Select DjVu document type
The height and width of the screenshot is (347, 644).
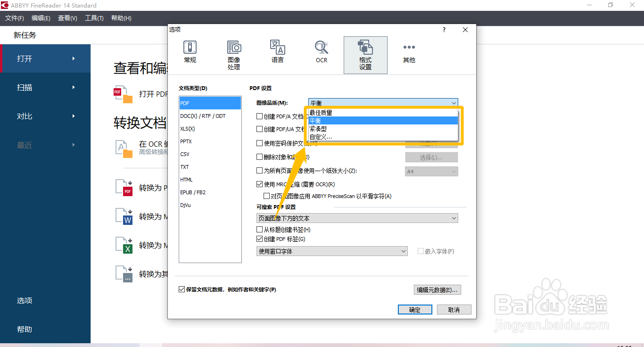(x=210, y=205)
